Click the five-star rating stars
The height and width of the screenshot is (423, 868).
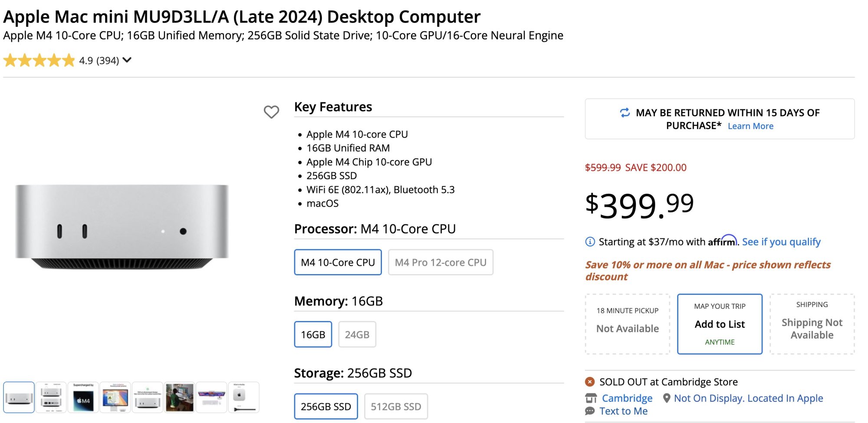tap(39, 60)
